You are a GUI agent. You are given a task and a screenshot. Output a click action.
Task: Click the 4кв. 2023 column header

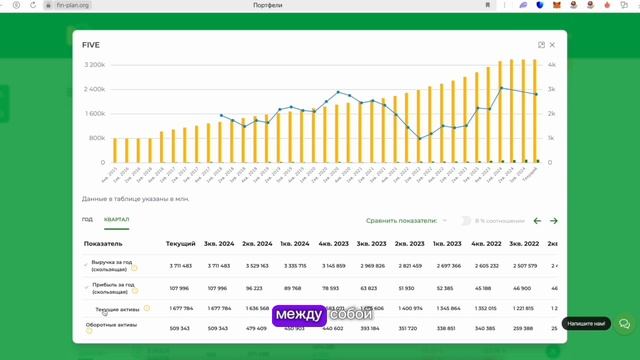[x=333, y=244]
